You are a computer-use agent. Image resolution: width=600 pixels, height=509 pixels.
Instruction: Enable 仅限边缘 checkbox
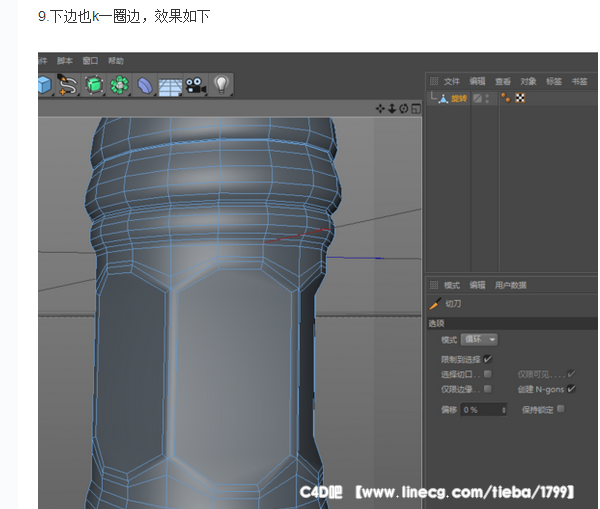tap(487, 388)
